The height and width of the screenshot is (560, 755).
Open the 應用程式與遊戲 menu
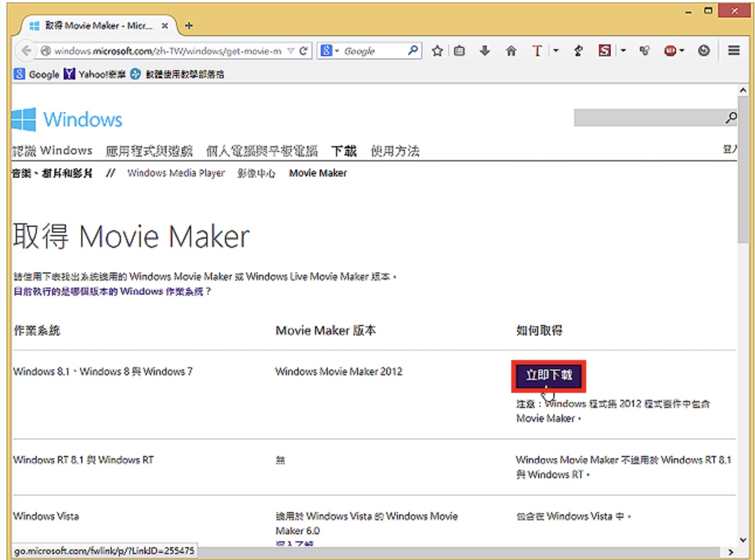[x=149, y=151]
